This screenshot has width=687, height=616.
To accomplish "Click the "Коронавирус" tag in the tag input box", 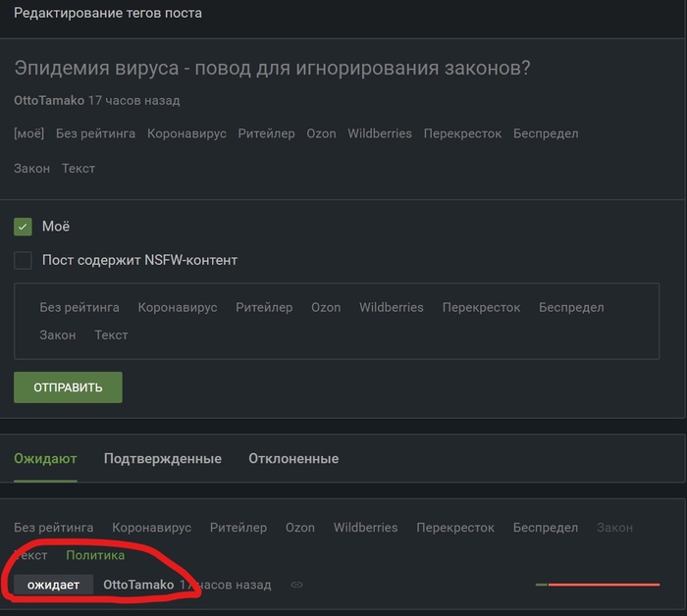I will click(x=178, y=307).
